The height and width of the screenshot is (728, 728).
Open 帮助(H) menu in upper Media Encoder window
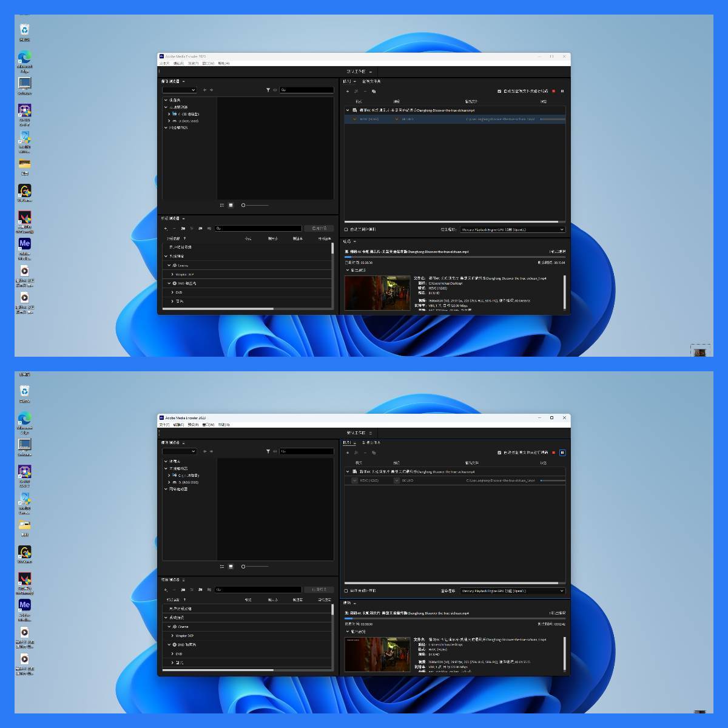point(224,63)
